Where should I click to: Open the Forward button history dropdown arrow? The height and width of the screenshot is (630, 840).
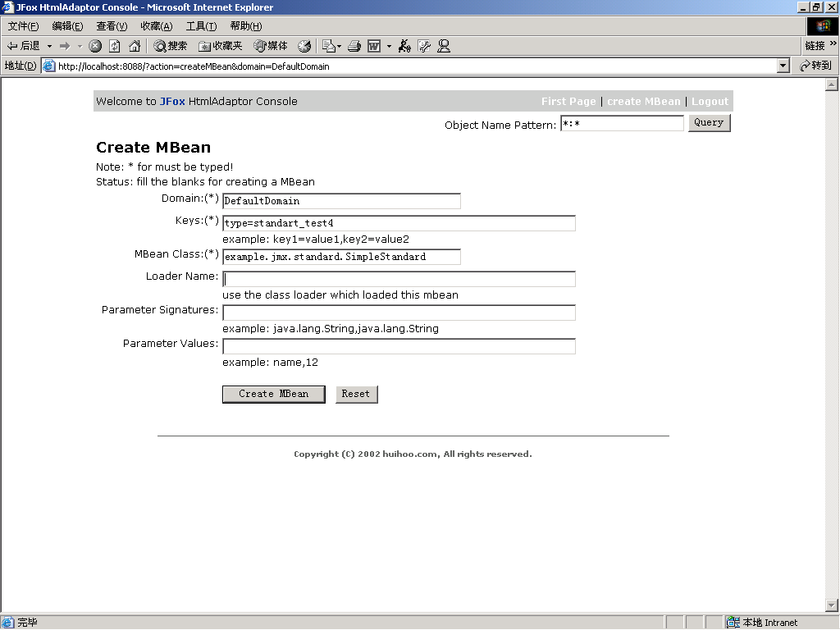coord(80,46)
